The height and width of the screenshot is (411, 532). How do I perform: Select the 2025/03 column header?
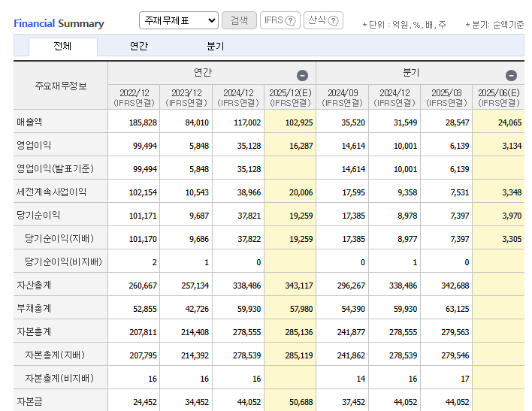pos(446,98)
